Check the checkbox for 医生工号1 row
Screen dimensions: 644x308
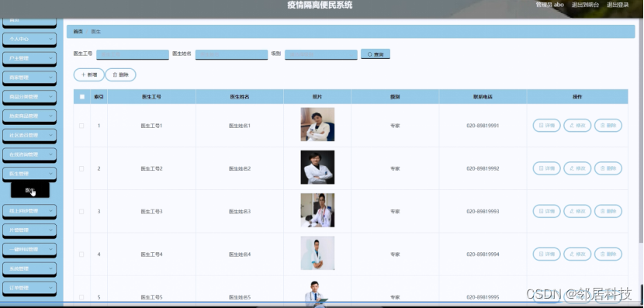(x=81, y=126)
